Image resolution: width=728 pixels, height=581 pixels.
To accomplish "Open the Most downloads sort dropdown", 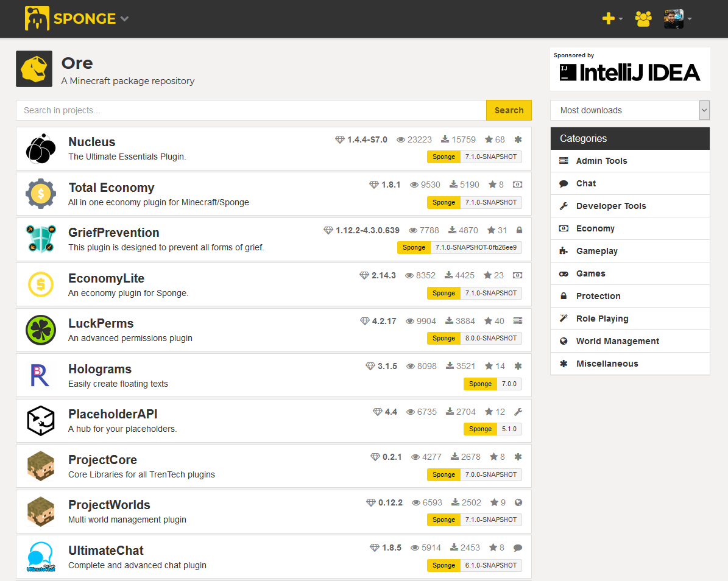I will 629,110.
